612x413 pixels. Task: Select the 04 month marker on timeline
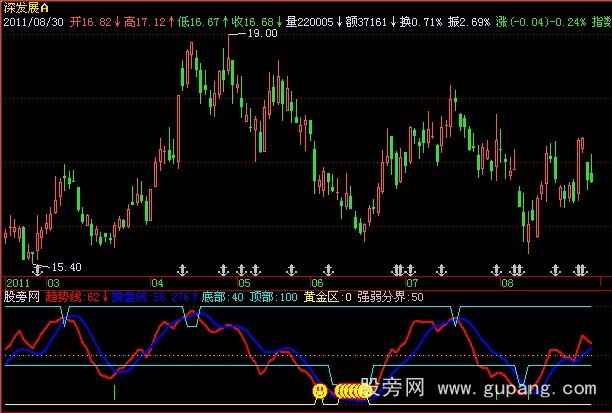[157, 283]
